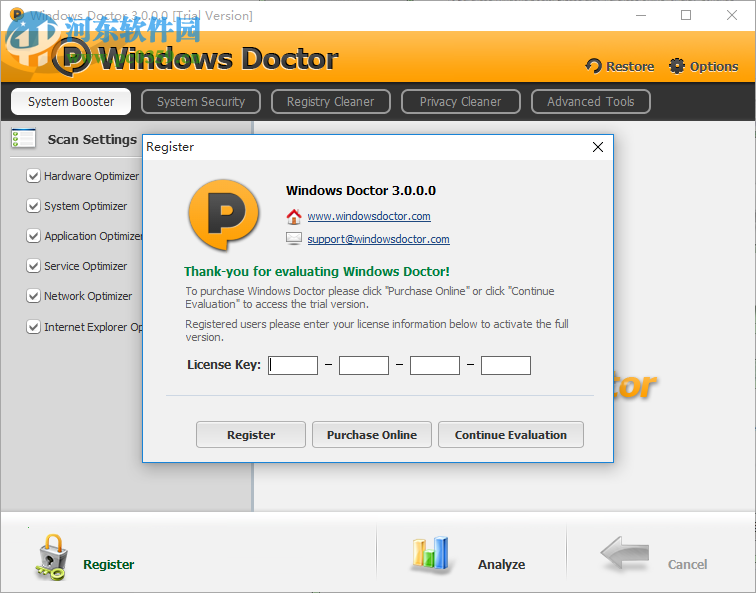This screenshot has height=593, width=756.
Task: Focus second License Key field
Action: pos(364,365)
